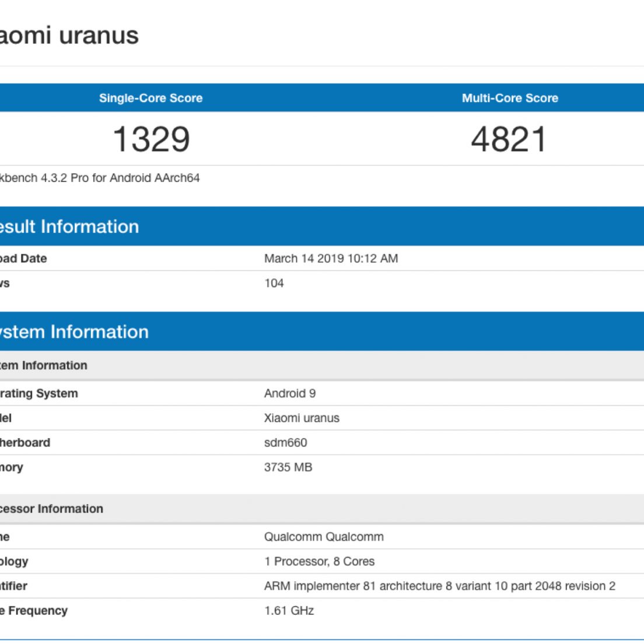Click the 3735 MB memory value

coord(288,467)
